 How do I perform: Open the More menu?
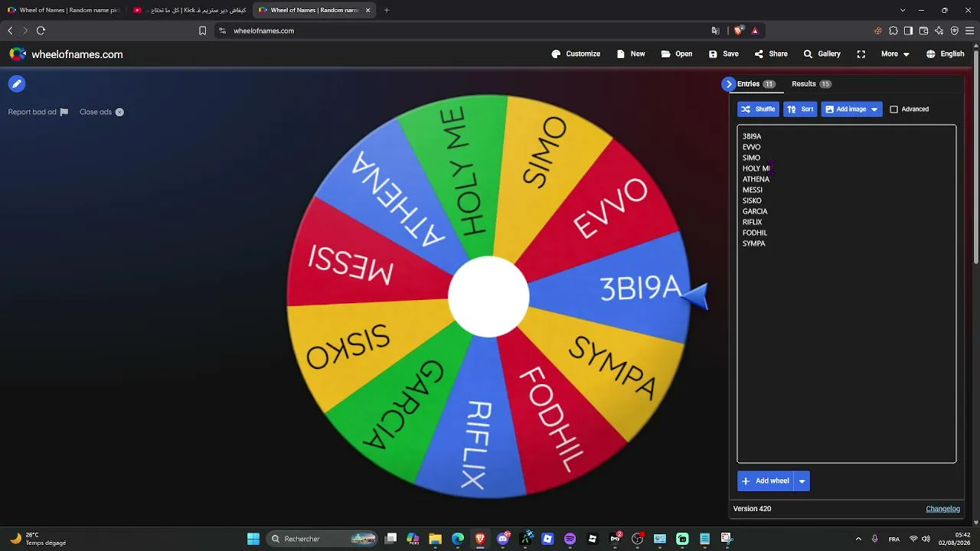coord(895,54)
